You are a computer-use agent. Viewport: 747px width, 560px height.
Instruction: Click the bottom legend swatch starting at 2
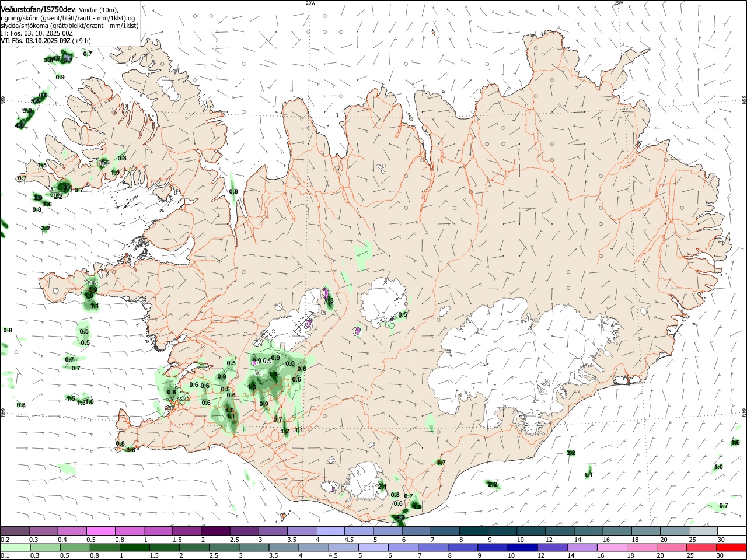(x=194, y=547)
